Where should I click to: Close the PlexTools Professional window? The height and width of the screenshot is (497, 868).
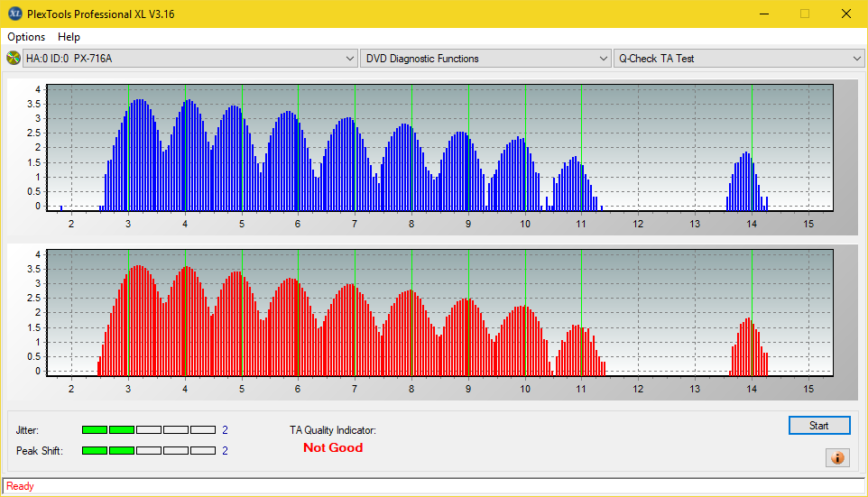[x=845, y=14]
